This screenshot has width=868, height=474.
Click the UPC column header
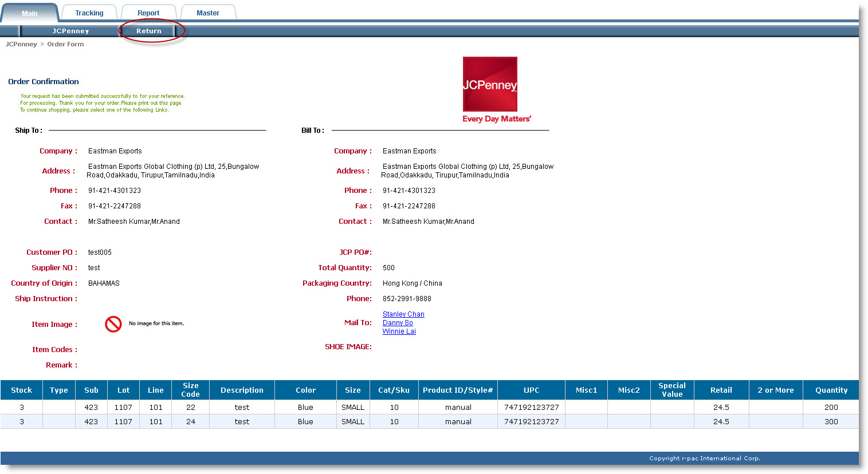(532, 390)
